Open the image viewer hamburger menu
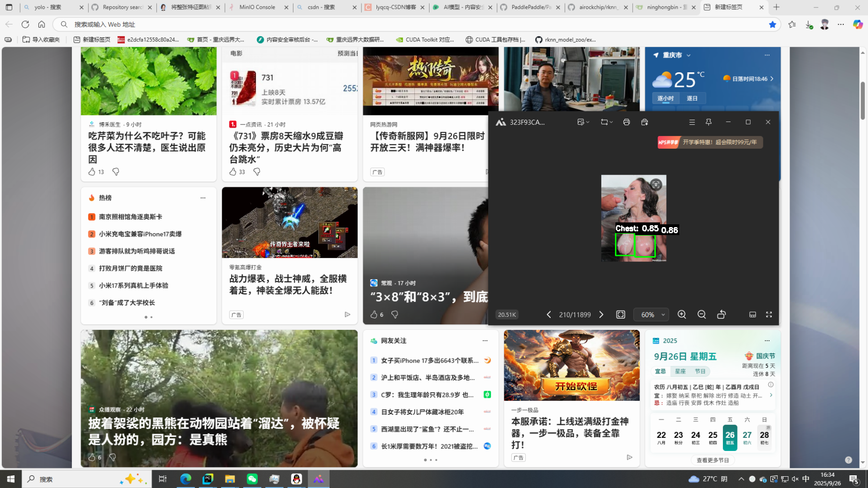The height and width of the screenshot is (488, 868). (x=691, y=122)
